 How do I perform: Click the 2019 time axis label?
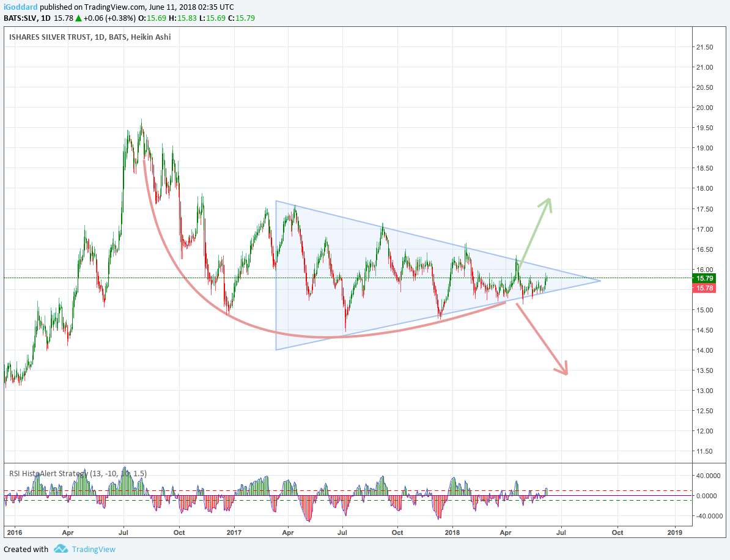(x=674, y=532)
